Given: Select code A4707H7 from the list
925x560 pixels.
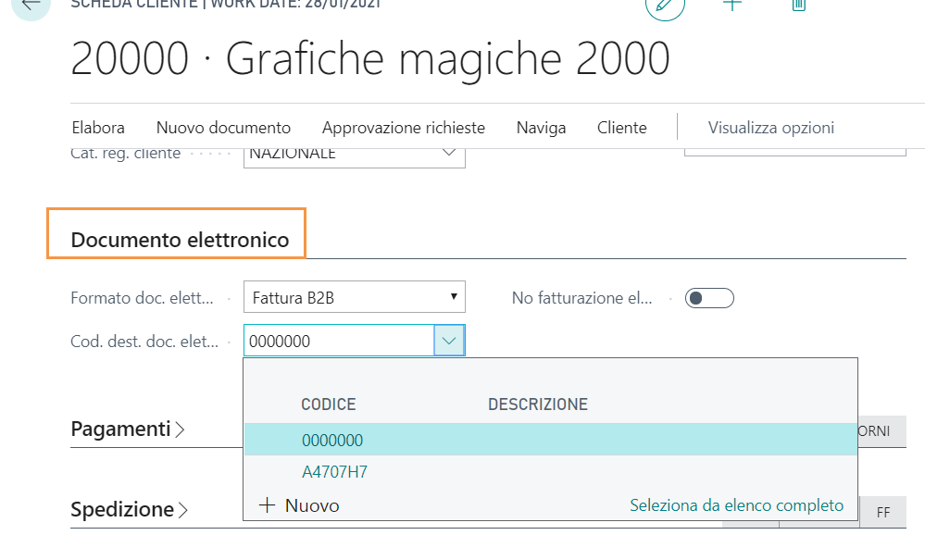Looking at the screenshot, I should coord(334,472).
